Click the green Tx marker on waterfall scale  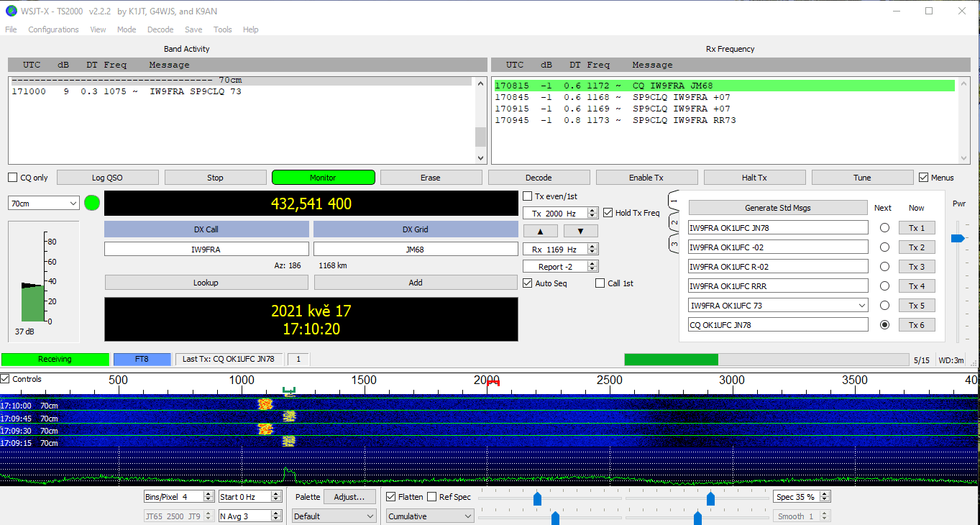(x=289, y=391)
